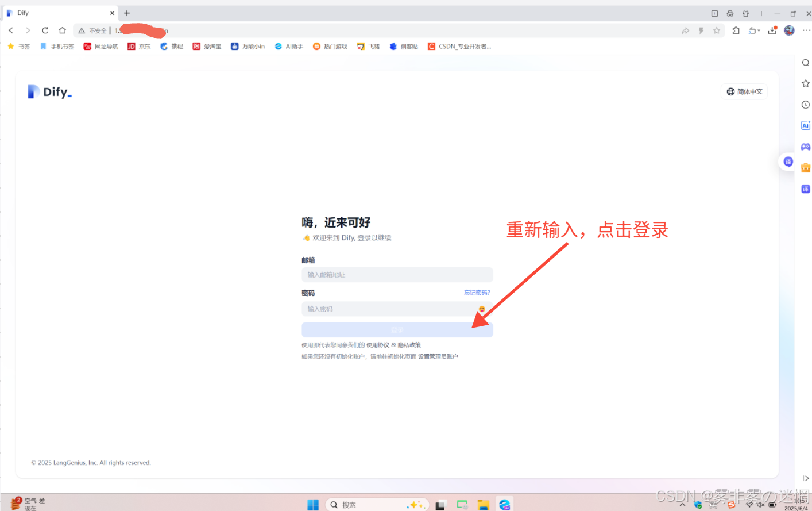Viewport: 812px width, 511px height.
Task: Focus the 输入邮箱地址 email input field
Action: [397, 275]
